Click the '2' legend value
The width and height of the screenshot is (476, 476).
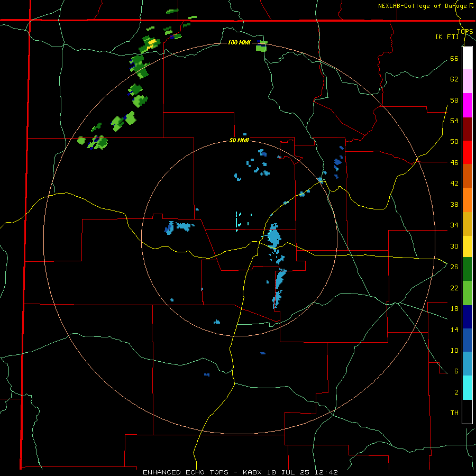click(x=456, y=392)
